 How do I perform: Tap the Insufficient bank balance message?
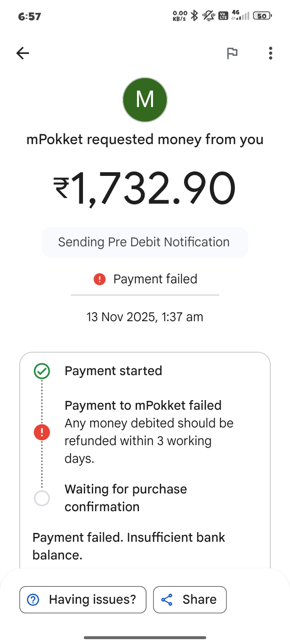pyautogui.click(x=128, y=546)
